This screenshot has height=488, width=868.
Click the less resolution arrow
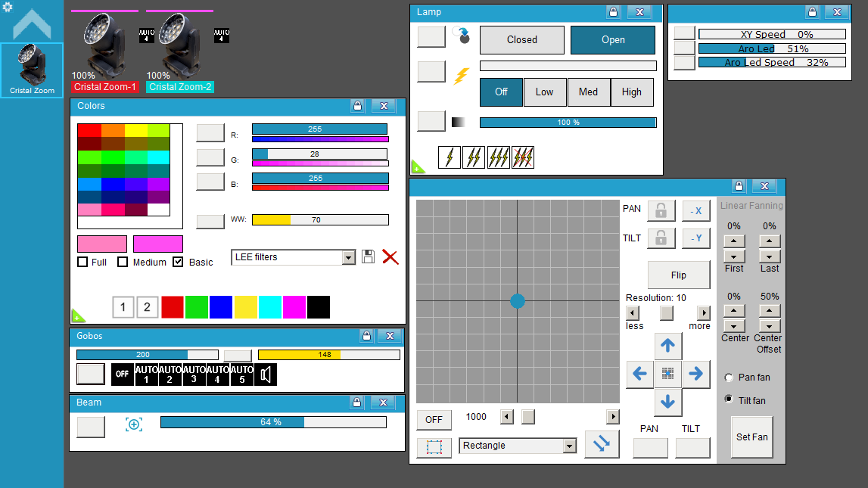tap(633, 313)
